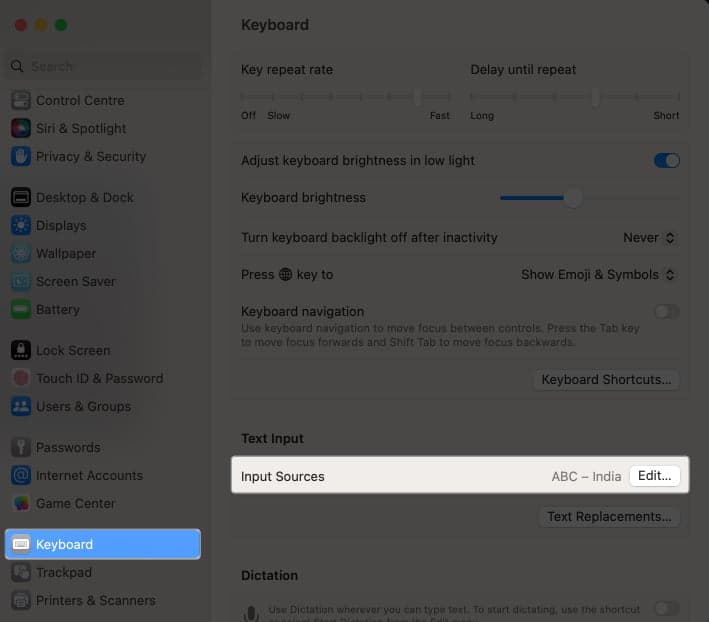The image size is (709, 622).
Task: Click the Dictation microphone icon
Action: coord(251,613)
